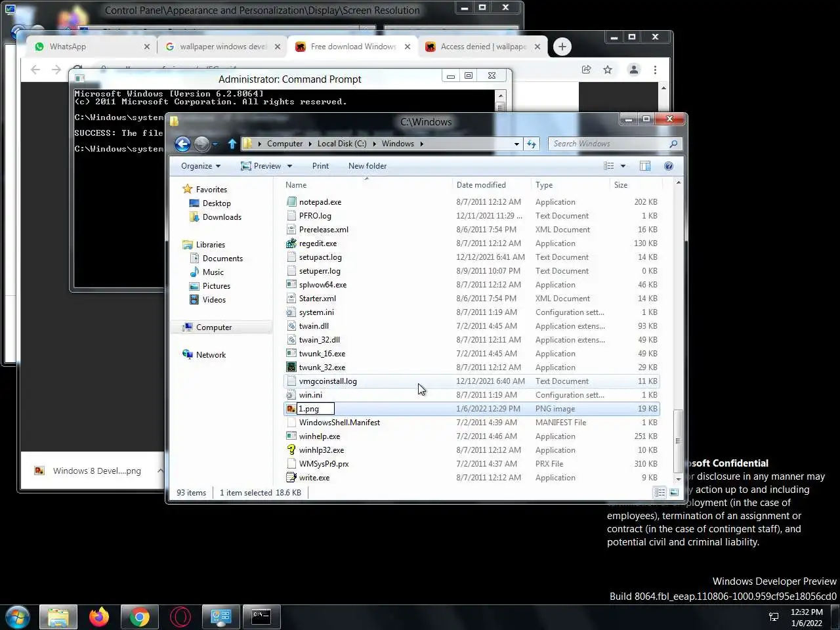Open Chrome profile avatar icon

pos(633,70)
